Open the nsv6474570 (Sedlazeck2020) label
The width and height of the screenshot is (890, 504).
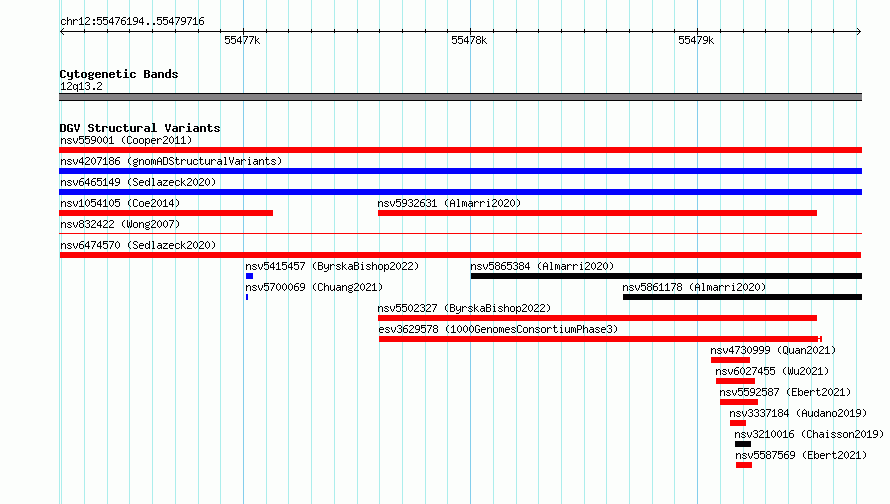tap(138, 245)
